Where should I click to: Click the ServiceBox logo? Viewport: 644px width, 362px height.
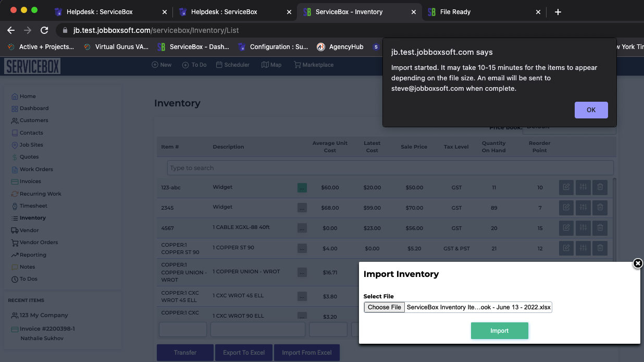pos(32,66)
